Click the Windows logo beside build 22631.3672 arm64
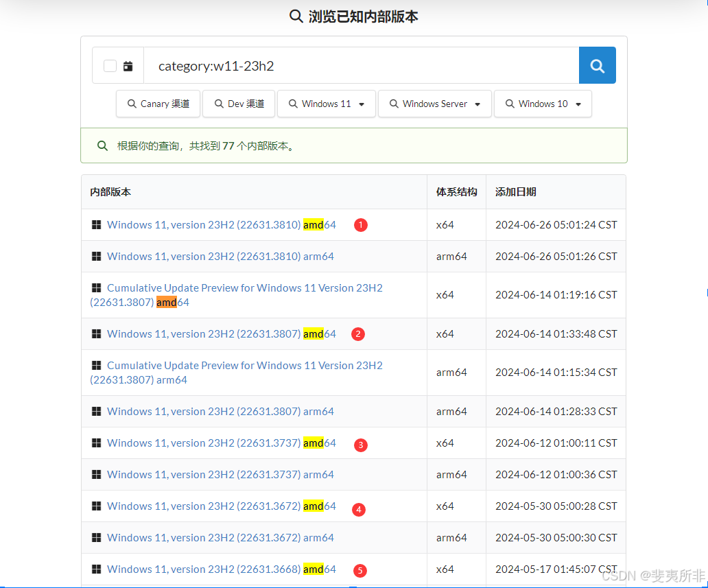Image resolution: width=708 pixels, height=588 pixels. click(x=96, y=538)
